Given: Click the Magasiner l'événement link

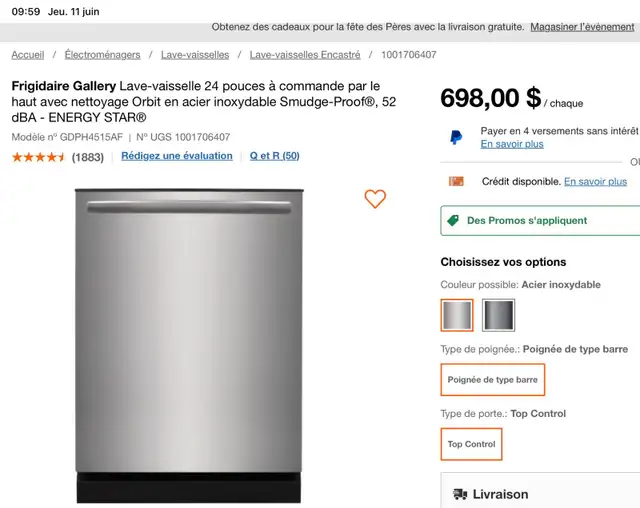Looking at the screenshot, I should coord(582,27).
